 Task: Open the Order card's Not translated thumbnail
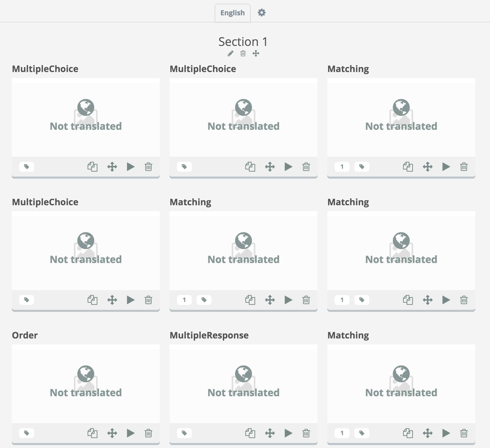[86, 384]
